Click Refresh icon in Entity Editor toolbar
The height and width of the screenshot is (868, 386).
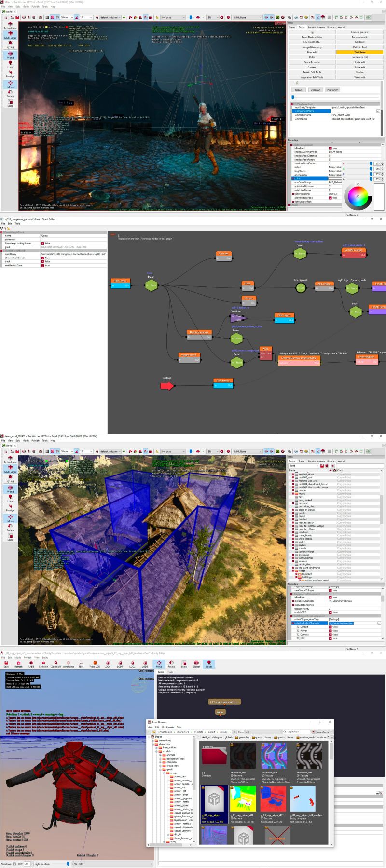coord(18,665)
